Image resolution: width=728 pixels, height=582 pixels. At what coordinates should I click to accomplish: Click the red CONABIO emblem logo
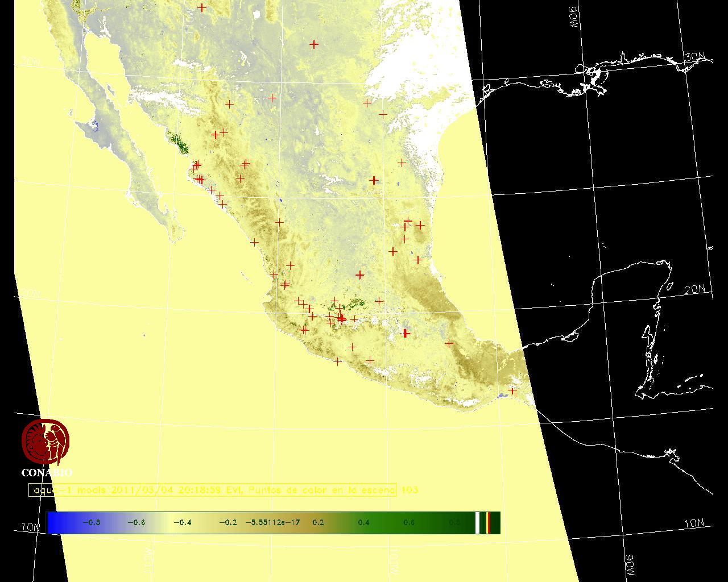(x=45, y=442)
